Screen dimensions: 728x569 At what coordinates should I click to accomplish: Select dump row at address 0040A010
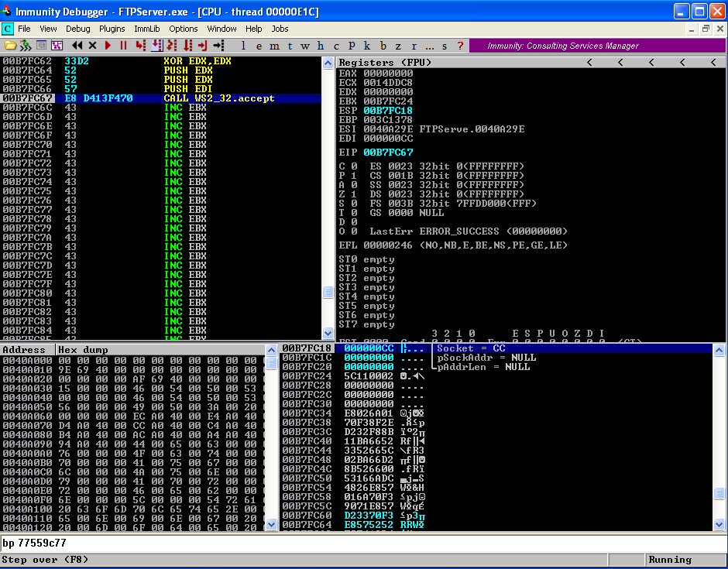132,370
